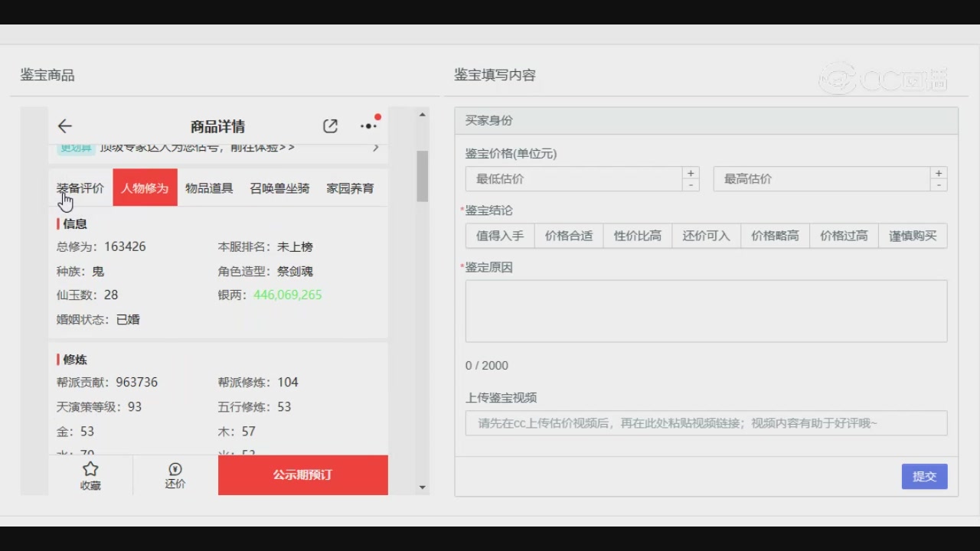Click the 帮派贡献 value 963736

137,382
